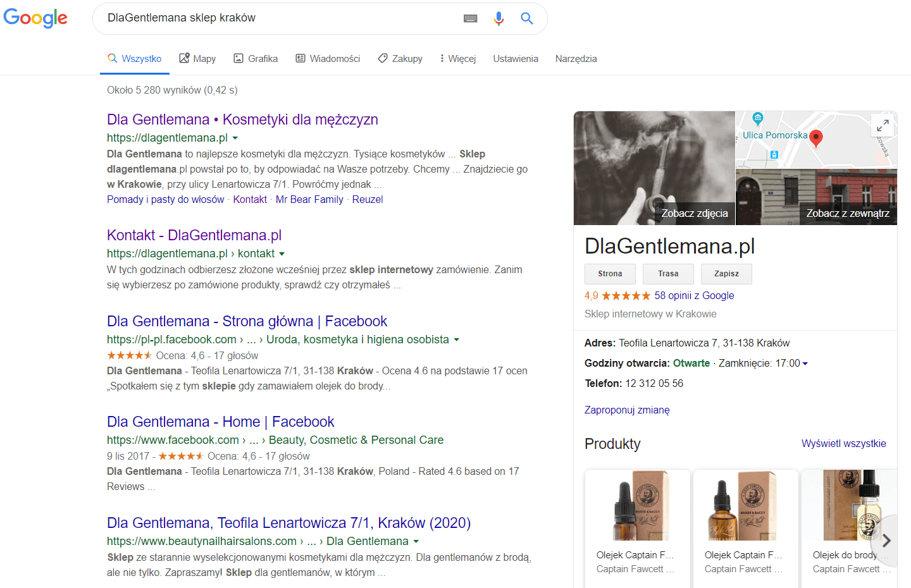Open the Mapy tab
Viewport: 911px width, 588px height.
197,59
